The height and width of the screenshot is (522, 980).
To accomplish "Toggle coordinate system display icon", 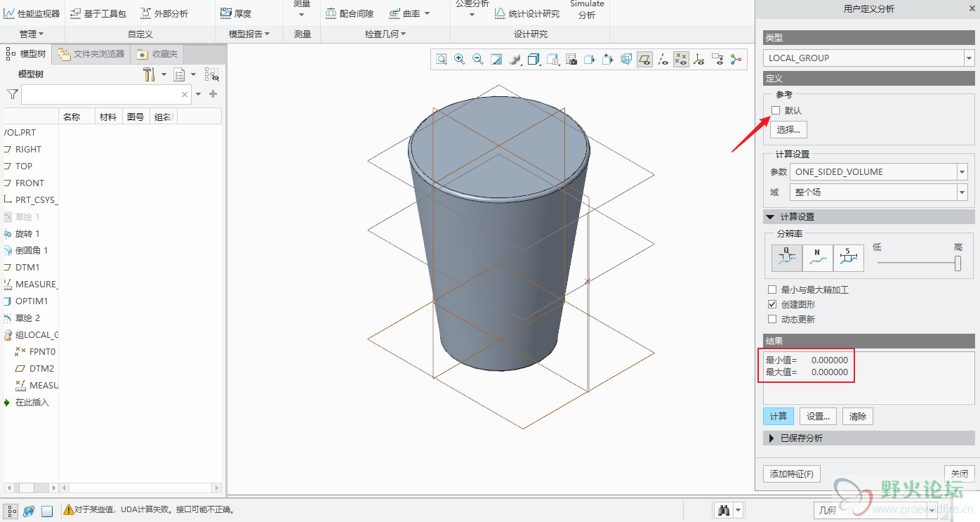I will coord(698,60).
